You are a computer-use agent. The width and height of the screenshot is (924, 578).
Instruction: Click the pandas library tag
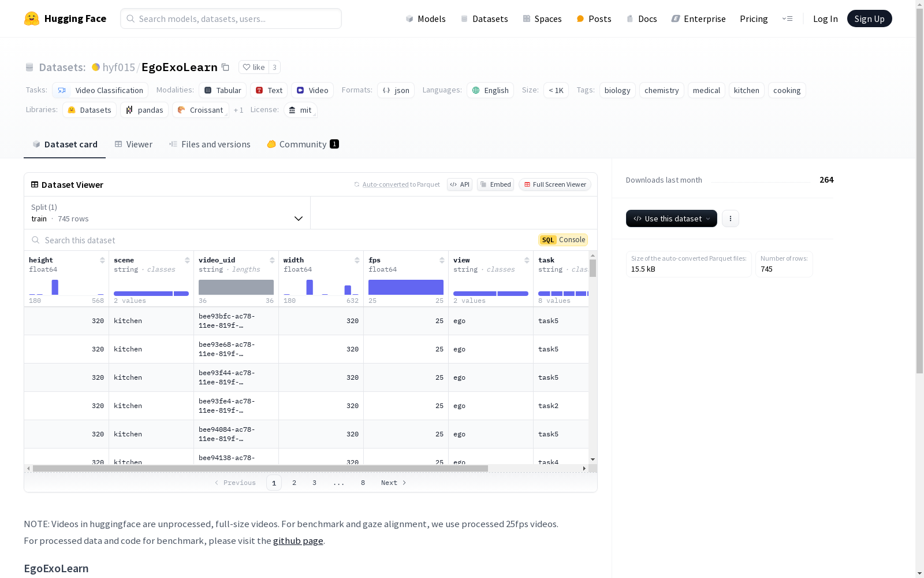click(x=144, y=110)
